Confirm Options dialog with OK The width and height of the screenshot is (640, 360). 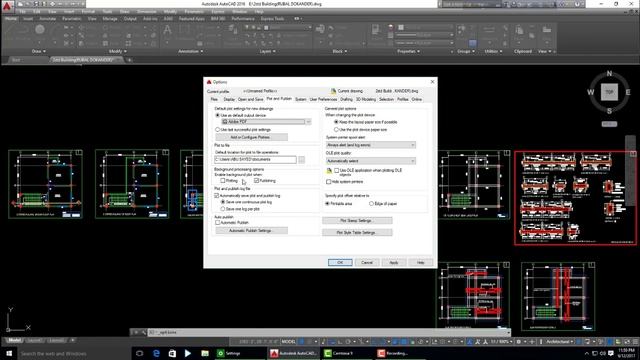coord(340,262)
